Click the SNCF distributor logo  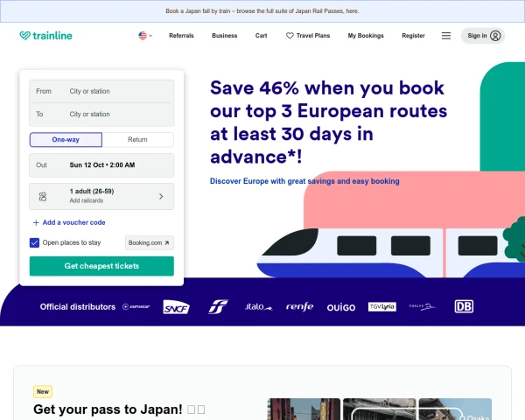[176, 307]
